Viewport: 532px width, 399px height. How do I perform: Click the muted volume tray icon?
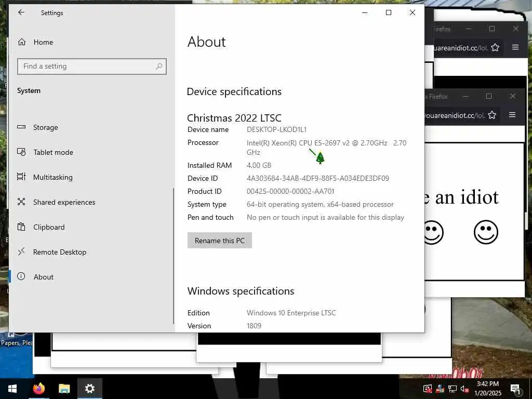point(464,389)
